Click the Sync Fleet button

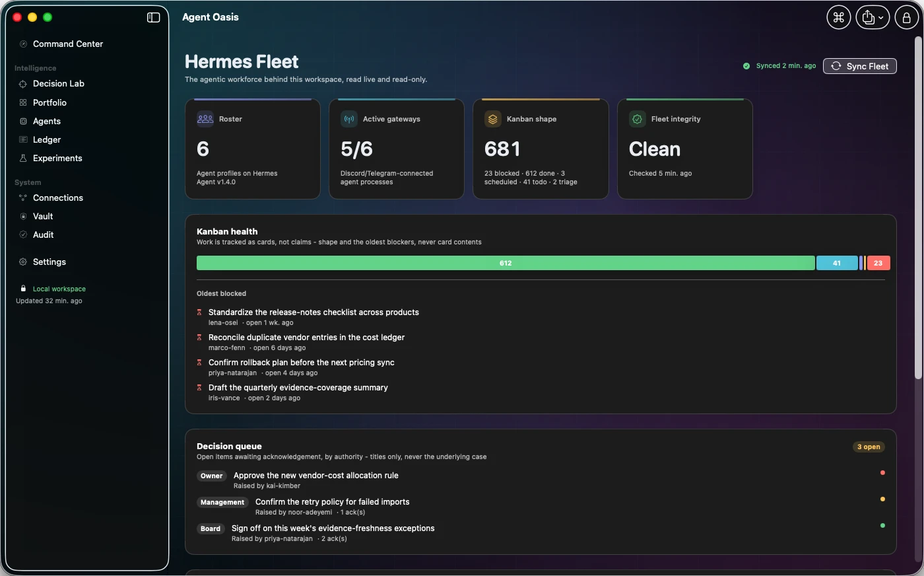click(x=860, y=66)
